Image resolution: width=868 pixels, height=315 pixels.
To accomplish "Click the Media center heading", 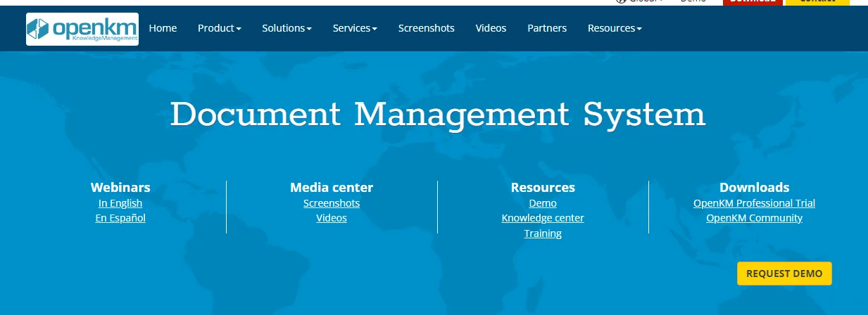I will [x=332, y=188].
